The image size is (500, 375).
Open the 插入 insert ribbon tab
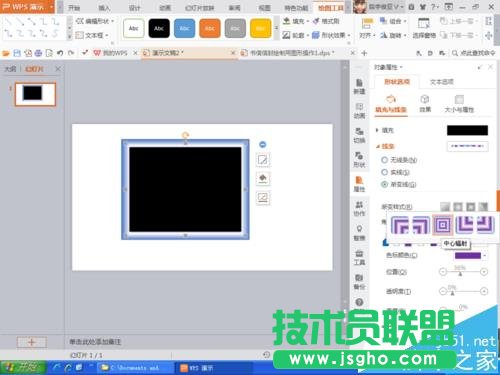coord(104,7)
